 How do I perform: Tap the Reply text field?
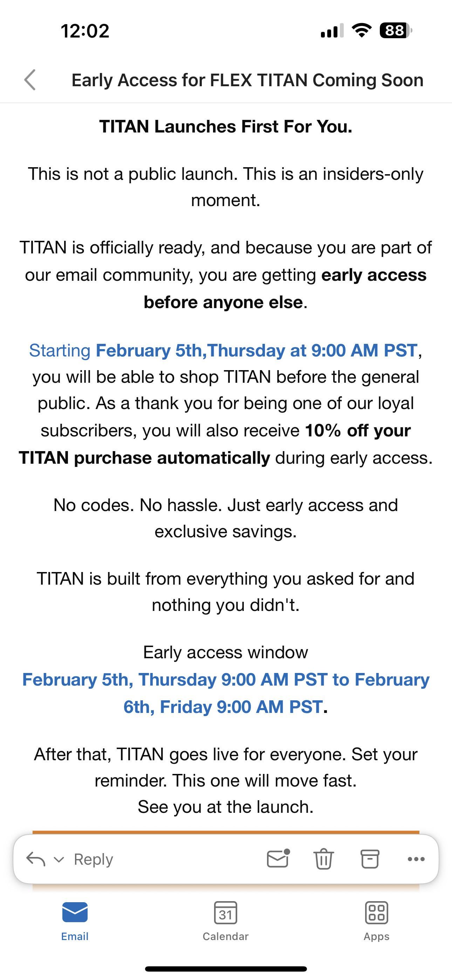click(x=94, y=859)
